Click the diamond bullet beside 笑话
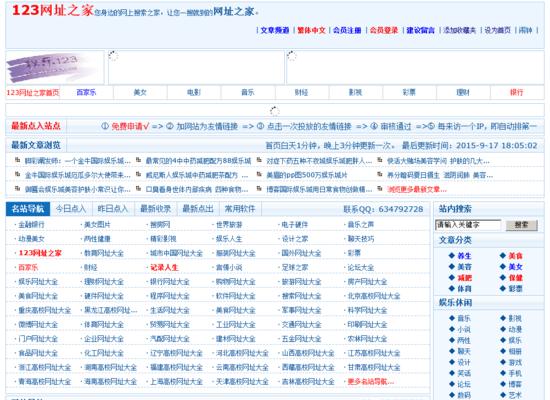 coord(452,373)
